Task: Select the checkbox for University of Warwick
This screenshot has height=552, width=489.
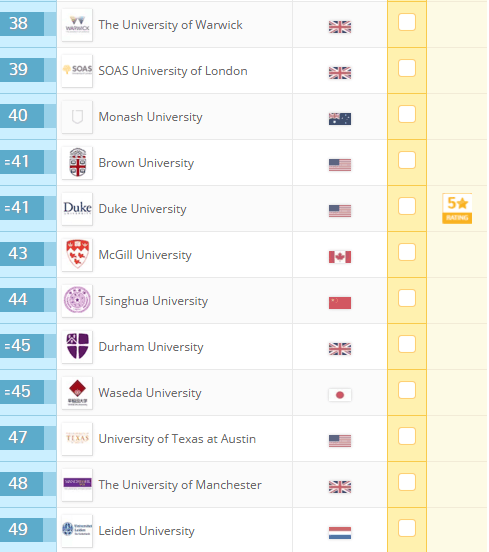Action: click(x=407, y=22)
